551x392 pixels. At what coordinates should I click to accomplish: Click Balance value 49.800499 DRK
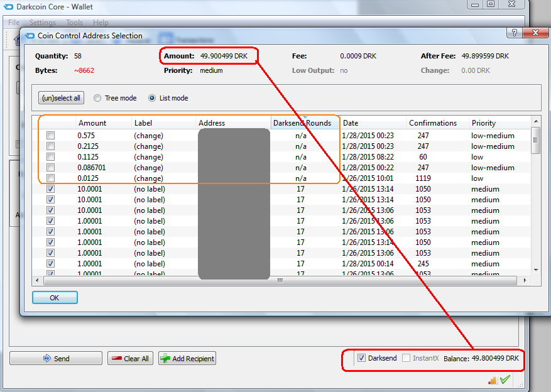pyautogui.click(x=495, y=358)
